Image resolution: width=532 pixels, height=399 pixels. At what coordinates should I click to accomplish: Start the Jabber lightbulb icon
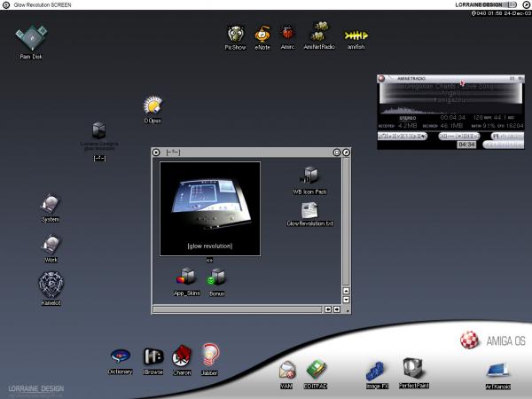pos(210,356)
